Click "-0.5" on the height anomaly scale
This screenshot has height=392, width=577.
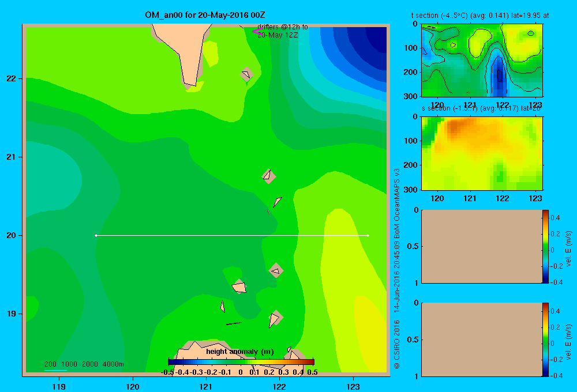click(167, 372)
